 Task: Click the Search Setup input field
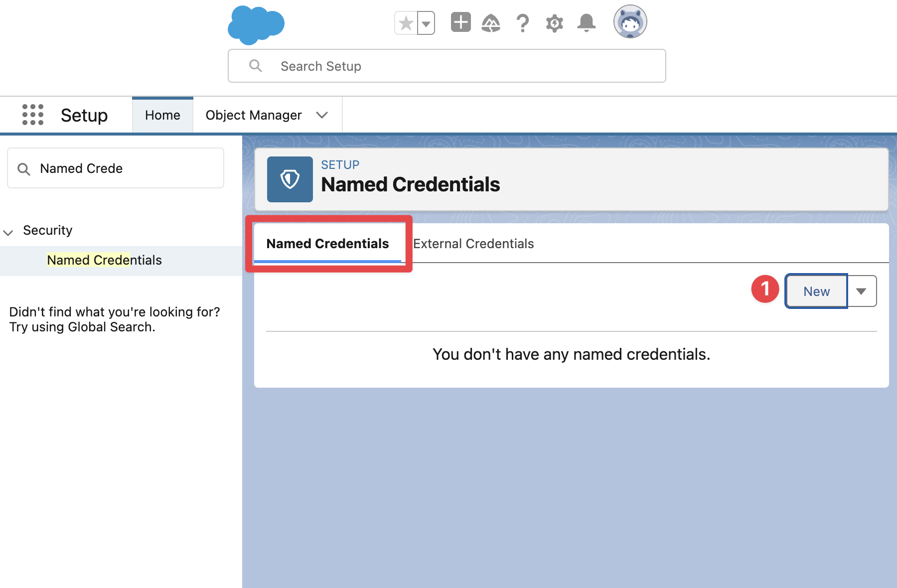pos(446,66)
